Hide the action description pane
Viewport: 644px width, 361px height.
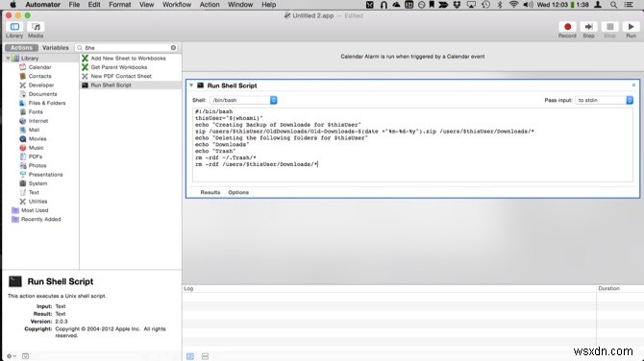point(25,356)
